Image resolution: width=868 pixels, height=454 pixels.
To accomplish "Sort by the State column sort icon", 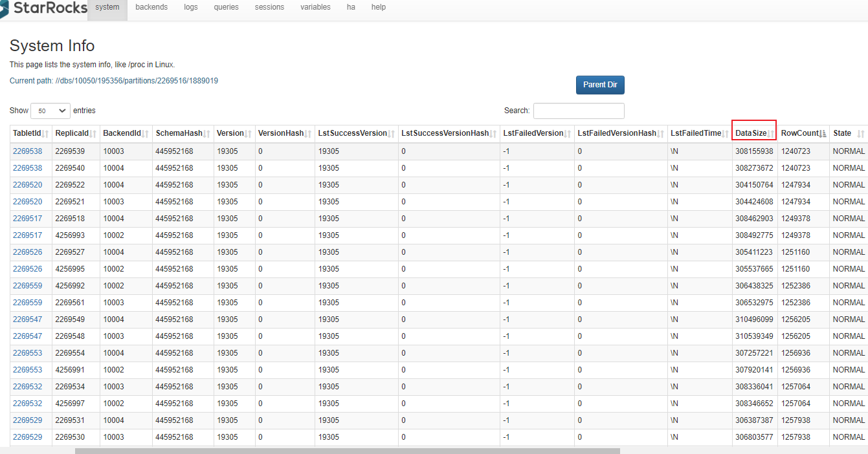I will coord(860,134).
